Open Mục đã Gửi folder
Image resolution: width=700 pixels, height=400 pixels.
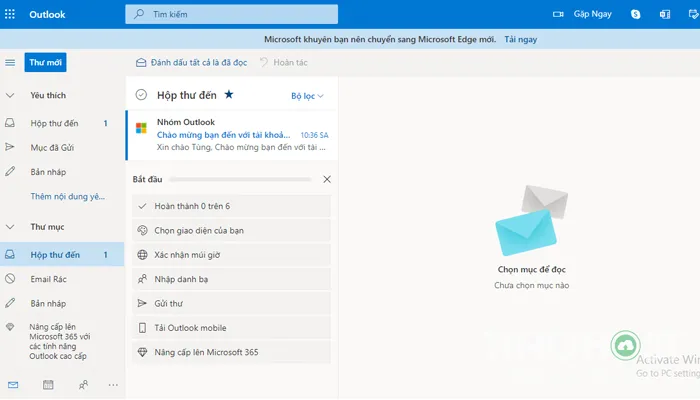(62, 147)
